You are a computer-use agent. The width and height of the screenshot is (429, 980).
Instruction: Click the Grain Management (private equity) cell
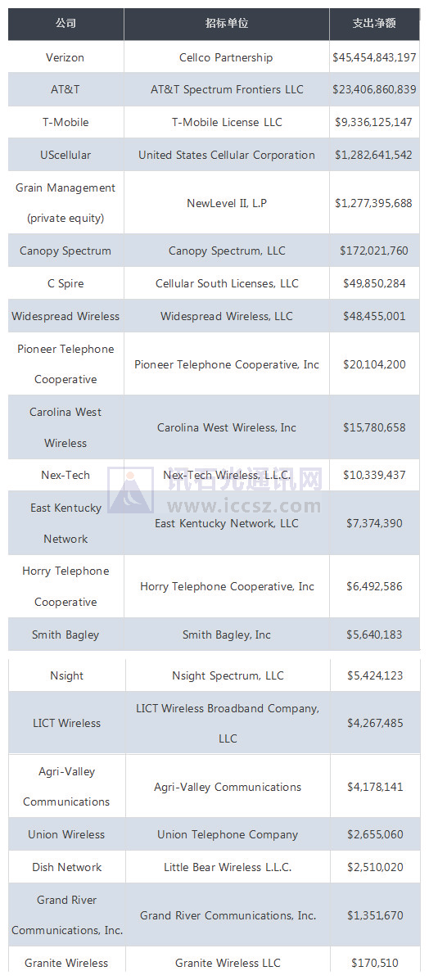point(65,202)
